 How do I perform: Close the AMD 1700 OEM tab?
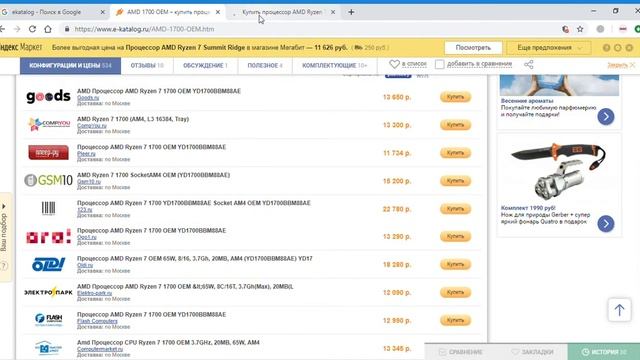pos(218,12)
